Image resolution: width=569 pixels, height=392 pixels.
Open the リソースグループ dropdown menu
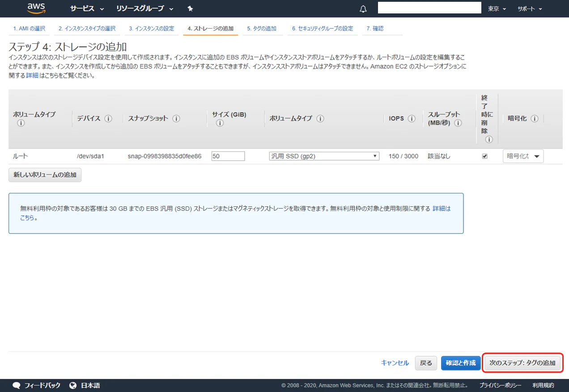pyautogui.click(x=144, y=9)
